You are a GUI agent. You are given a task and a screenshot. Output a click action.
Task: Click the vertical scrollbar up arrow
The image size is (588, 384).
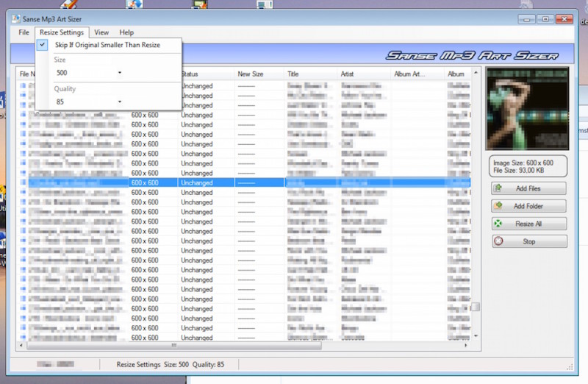(476, 72)
